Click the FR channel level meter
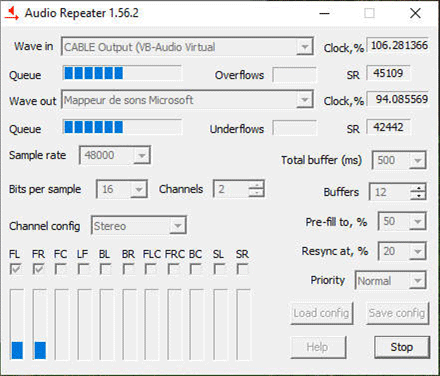Viewport: 440px width, 376px height. pyautogui.click(x=40, y=324)
